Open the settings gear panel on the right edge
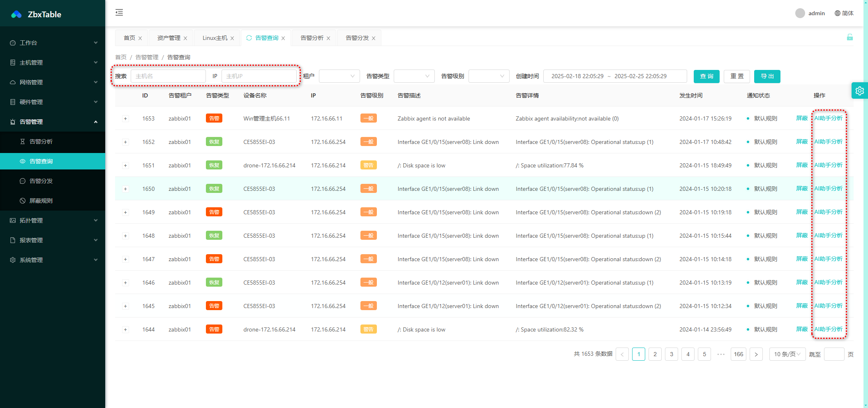The image size is (868, 408). coord(860,90)
